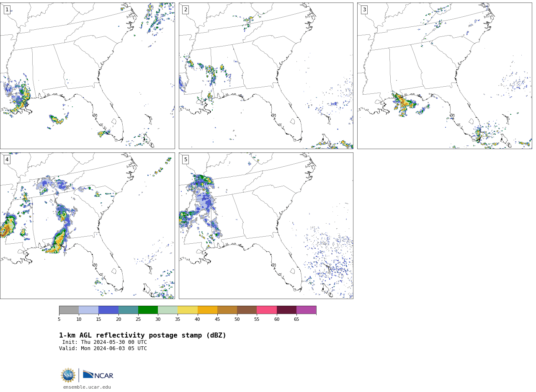Click the gray 5-10 dBZ color swatch
Image resolution: width=536 pixels, height=392 pixels.
(x=69, y=310)
